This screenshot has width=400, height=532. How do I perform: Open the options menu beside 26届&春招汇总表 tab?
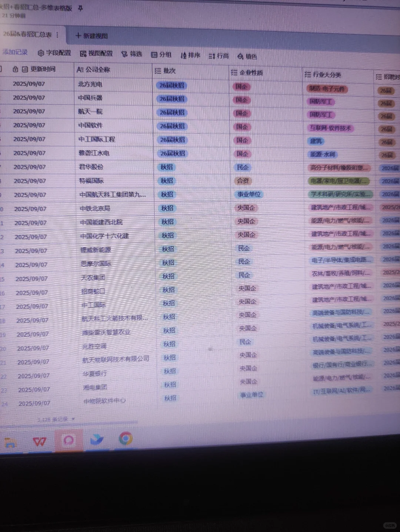[x=57, y=35]
